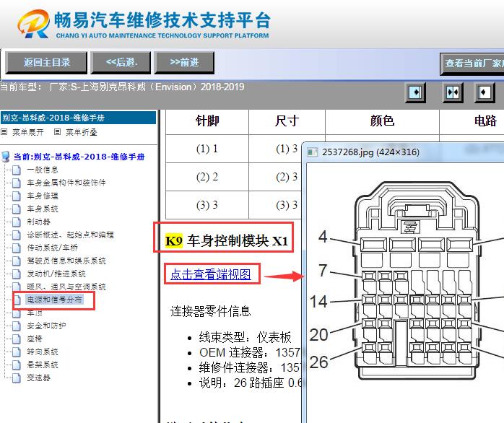Click table cell (2) 2
Image resolution: width=504 pixels, height=423 pixels.
207,177
